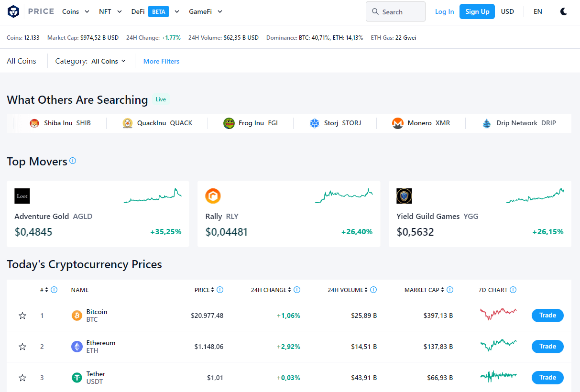580x392 pixels.
Task: Expand the Coins menu
Action: click(76, 11)
